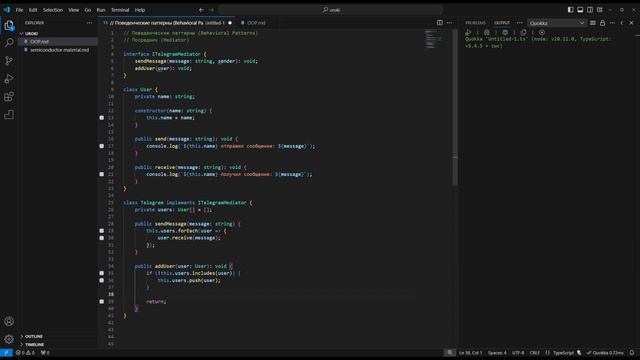Click errors and warnings count in status bar

point(25,353)
